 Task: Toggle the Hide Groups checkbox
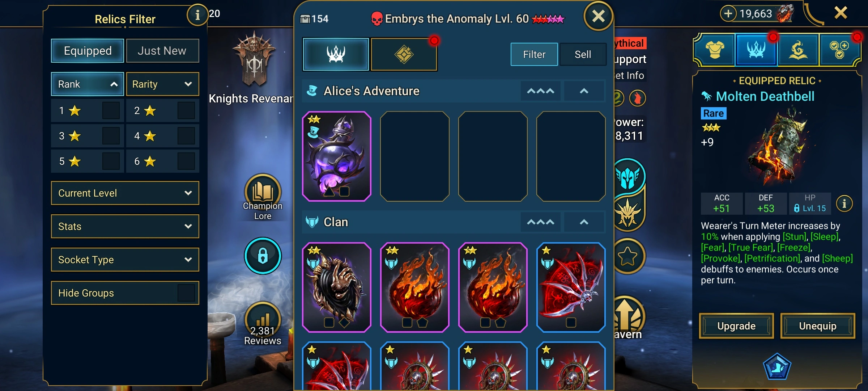pyautogui.click(x=186, y=293)
